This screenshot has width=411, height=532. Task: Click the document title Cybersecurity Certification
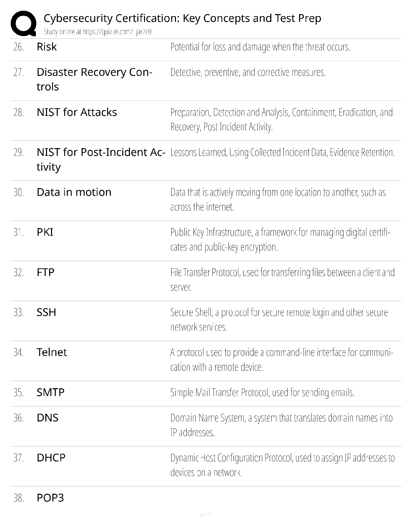pyautogui.click(x=182, y=18)
